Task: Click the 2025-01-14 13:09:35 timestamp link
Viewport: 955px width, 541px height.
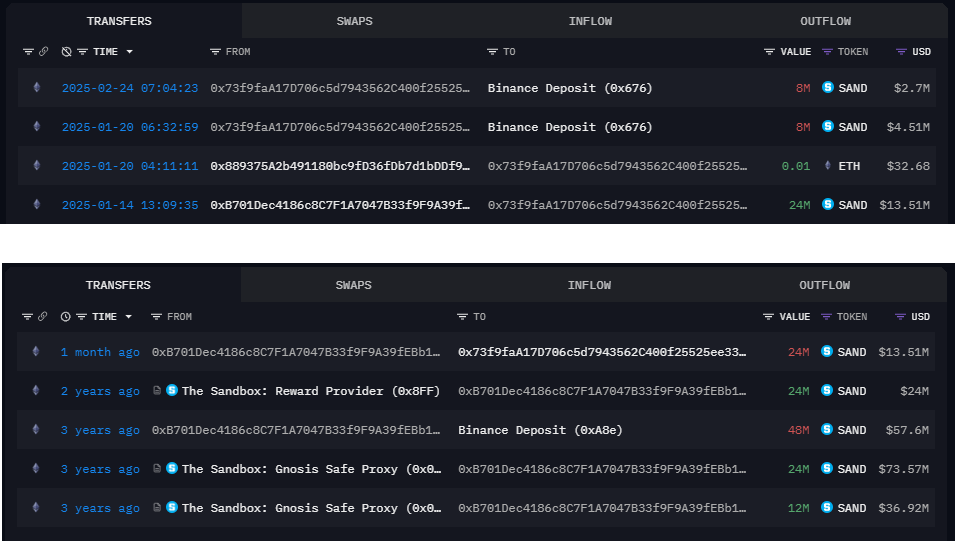Action: (x=130, y=205)
